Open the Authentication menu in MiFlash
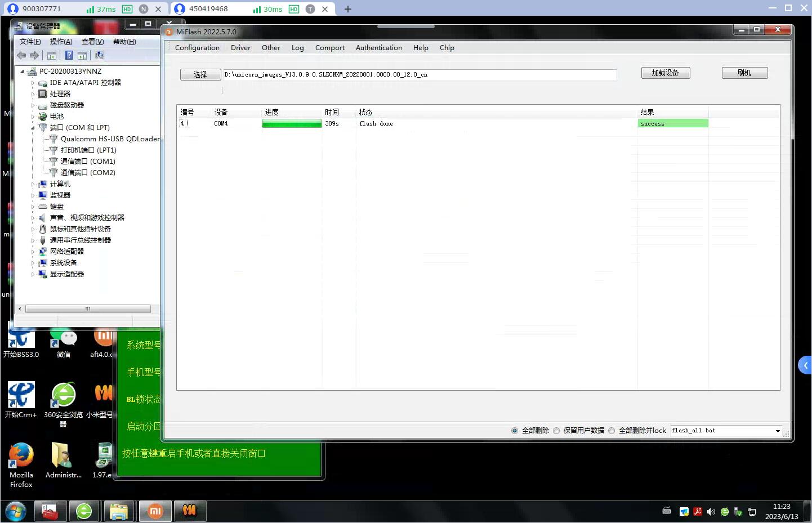 click(378, 48)
